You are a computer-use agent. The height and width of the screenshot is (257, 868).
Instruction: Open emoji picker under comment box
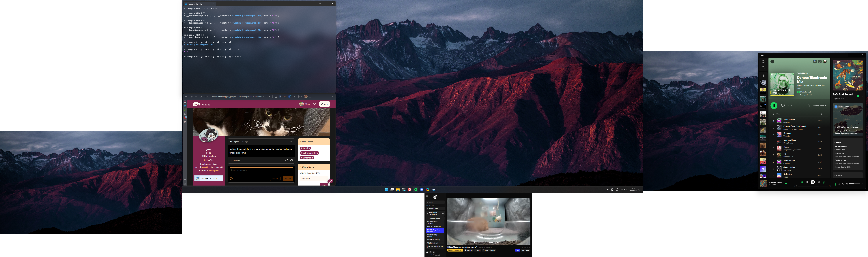[x=231, y=179]
